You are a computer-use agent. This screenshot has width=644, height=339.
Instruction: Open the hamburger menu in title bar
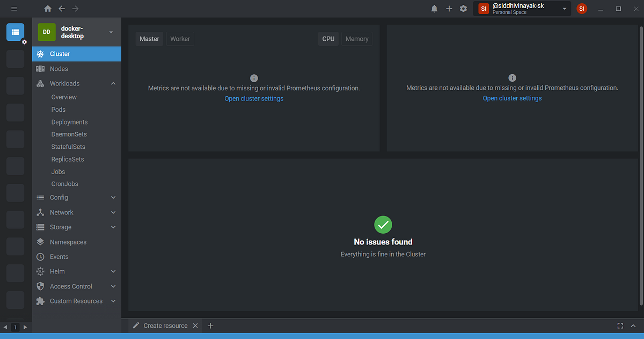click(14, 9)
